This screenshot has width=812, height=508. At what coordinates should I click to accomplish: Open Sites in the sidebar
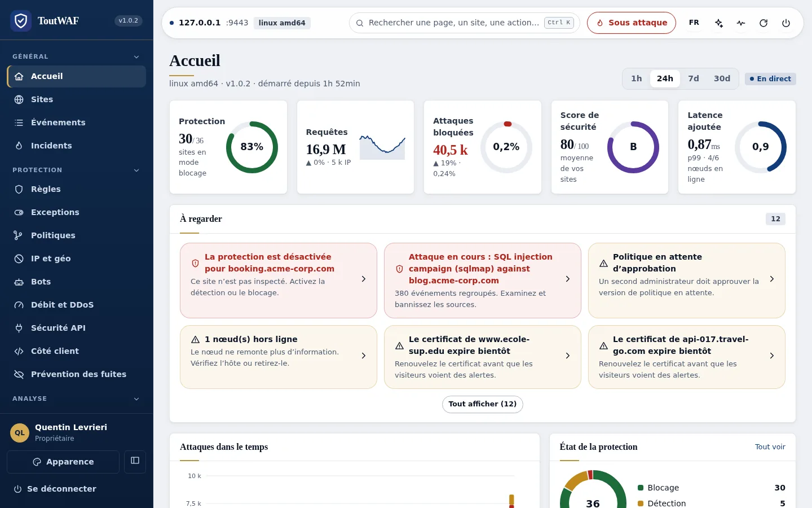click(x=76, y=99)
